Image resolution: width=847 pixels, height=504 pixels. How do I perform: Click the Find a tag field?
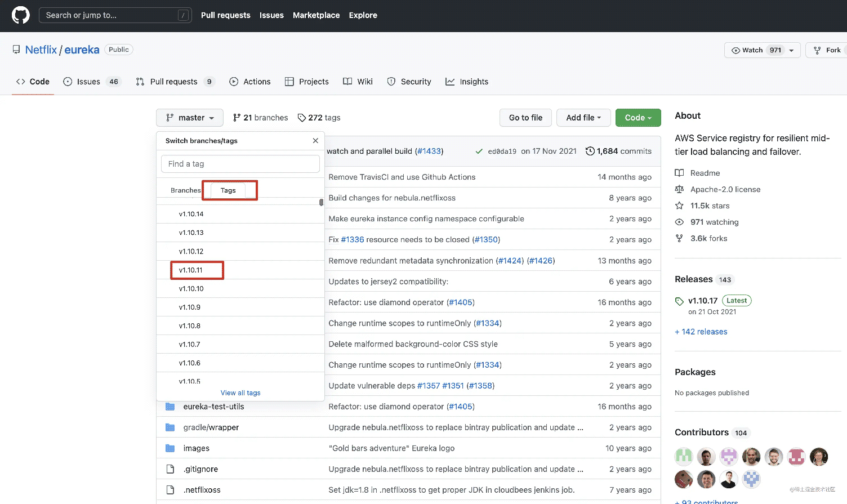click(240, 164)
